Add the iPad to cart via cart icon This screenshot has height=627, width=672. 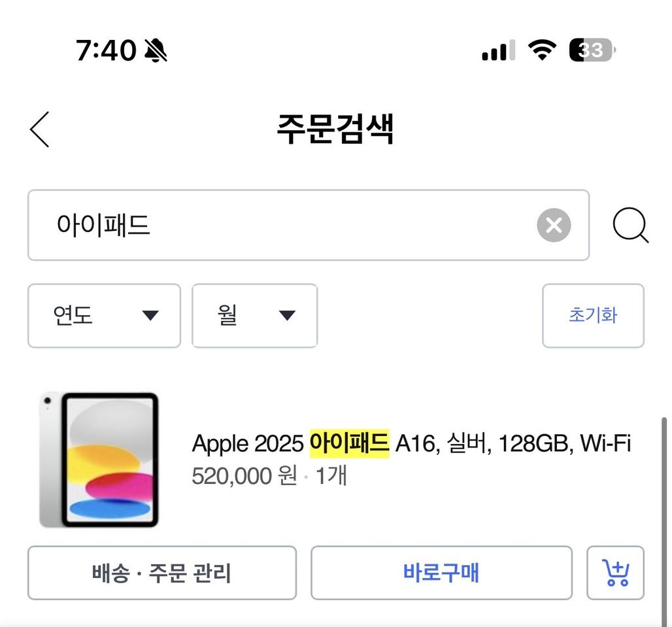click(615, 573)
